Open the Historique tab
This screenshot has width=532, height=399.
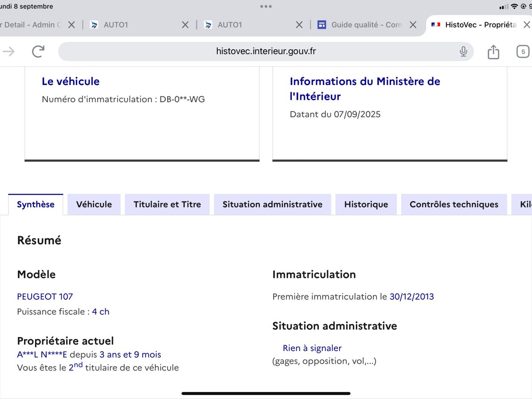click(366, 204)
